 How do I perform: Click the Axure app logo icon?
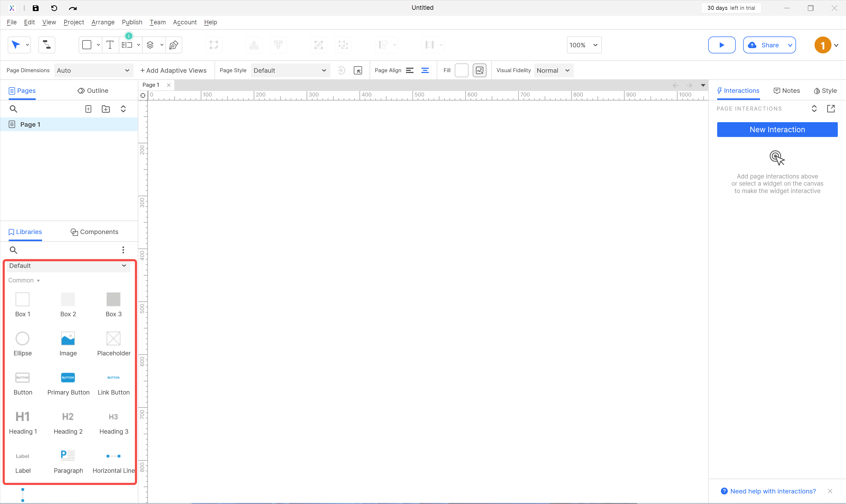point(12,8)
